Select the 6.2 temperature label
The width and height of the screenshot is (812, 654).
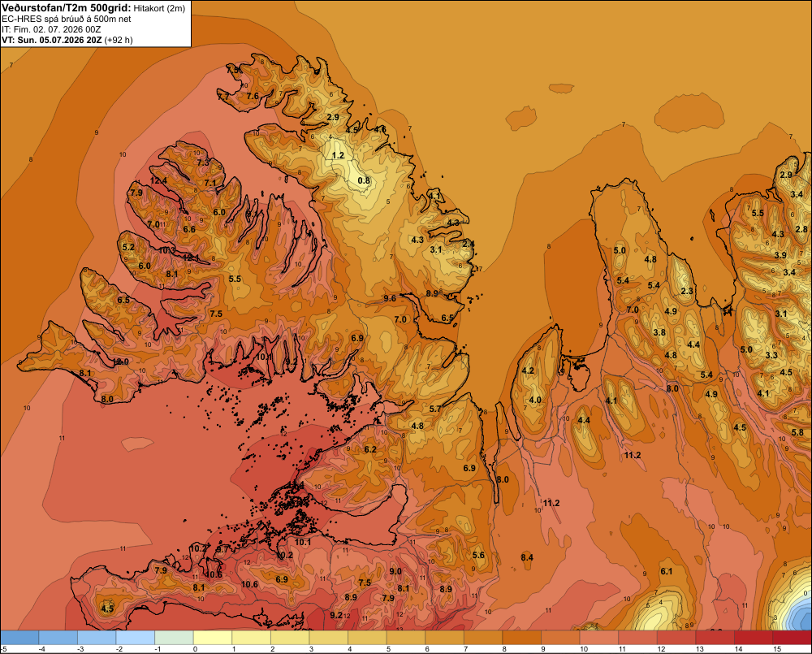click(x=370, y=449)
